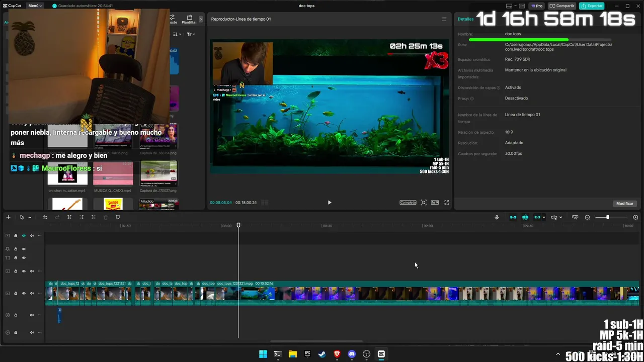Open Steam from the taskbar
644x362 pixels.
point(322,354)
